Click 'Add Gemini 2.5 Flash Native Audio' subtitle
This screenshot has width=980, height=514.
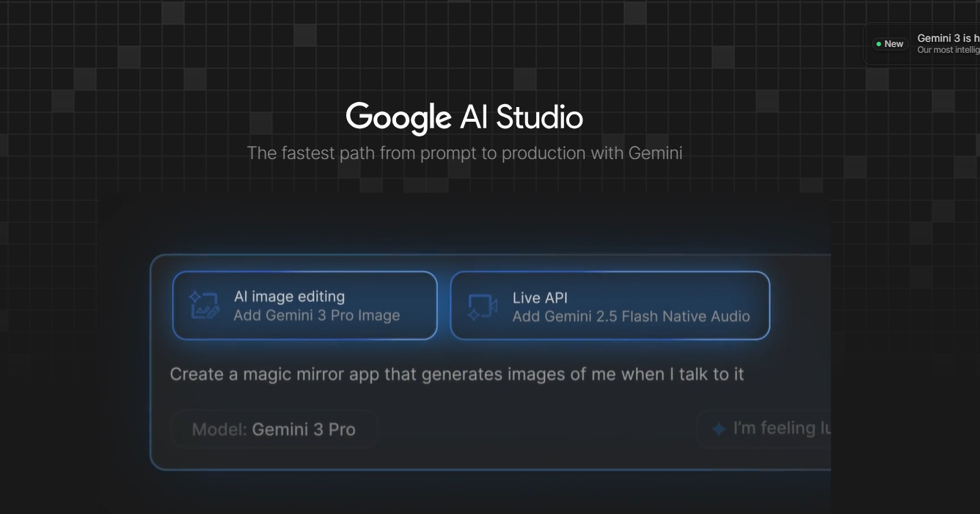631,317
